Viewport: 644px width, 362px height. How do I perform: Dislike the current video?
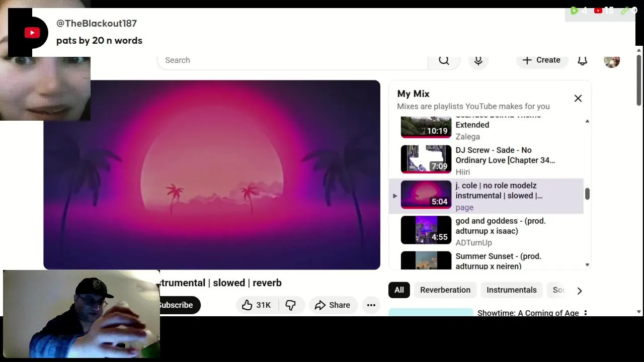coord(291,305)
